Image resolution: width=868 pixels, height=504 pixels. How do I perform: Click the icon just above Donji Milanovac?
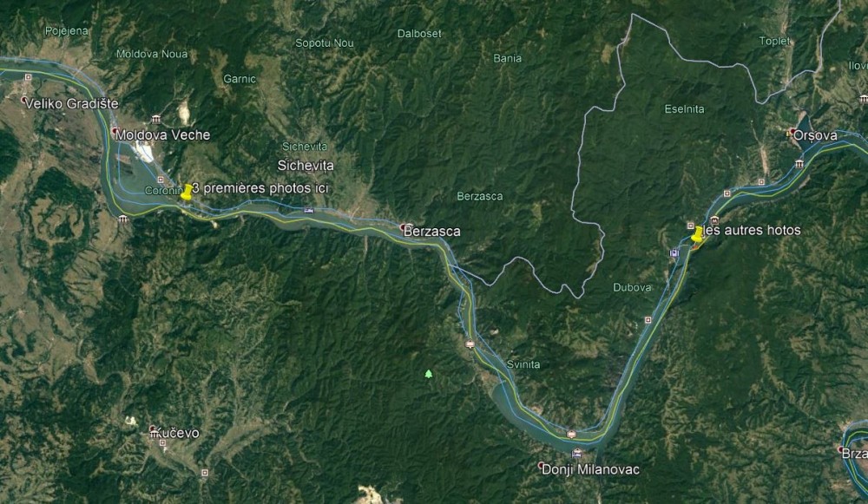(577, 453)
